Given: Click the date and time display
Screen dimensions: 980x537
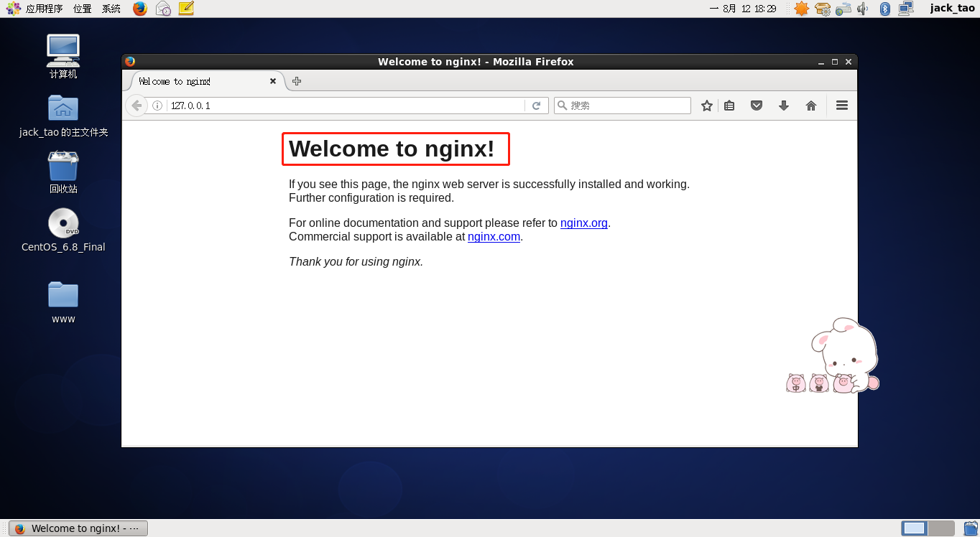Looking at the screenshot, I should [x=743, y=9].
